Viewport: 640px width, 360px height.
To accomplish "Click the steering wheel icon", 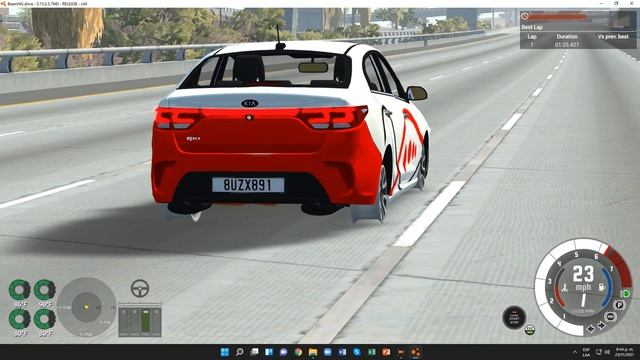I will (140, 288).
